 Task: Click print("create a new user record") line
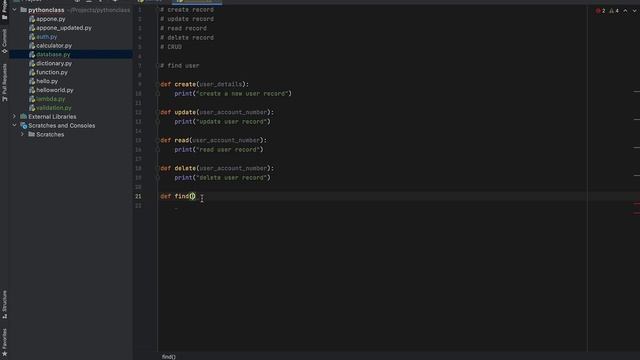click(233, 93)
